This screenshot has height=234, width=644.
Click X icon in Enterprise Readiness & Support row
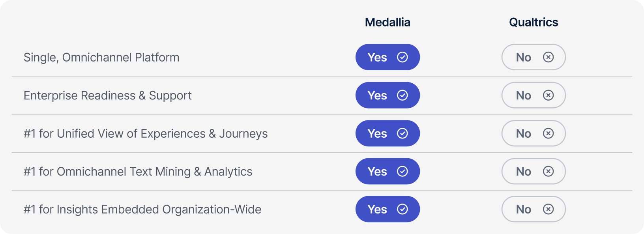point(548,95)
